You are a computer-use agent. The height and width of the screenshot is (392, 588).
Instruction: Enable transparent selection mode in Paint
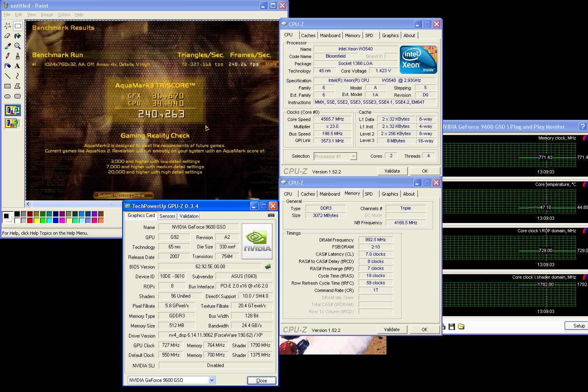click(x=12, y=123)
